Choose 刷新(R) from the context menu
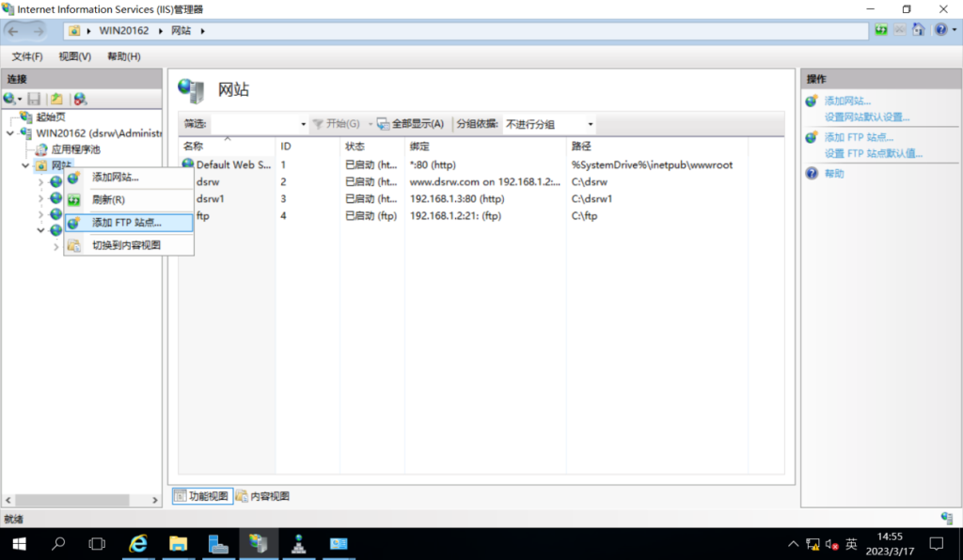This screenshot has width=963, height=560. click(x=129, y=200)
